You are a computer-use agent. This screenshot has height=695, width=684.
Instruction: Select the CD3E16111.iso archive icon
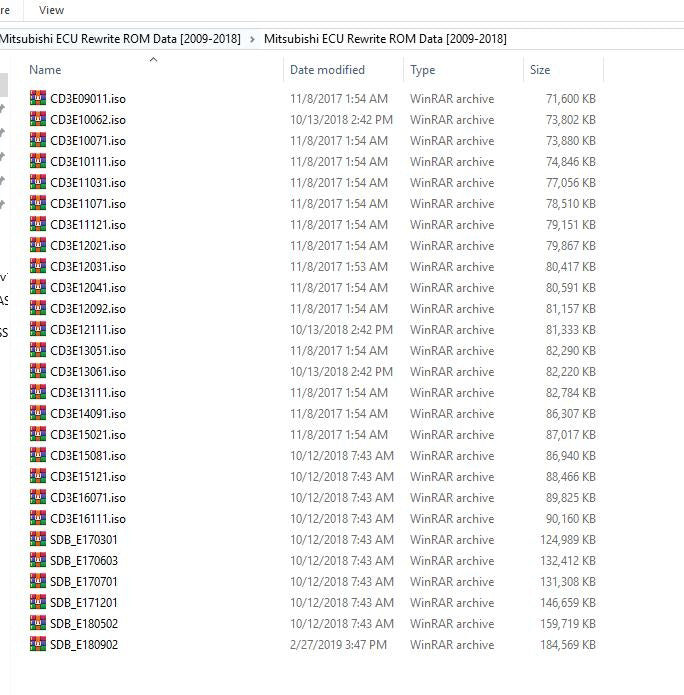(38, 519)
